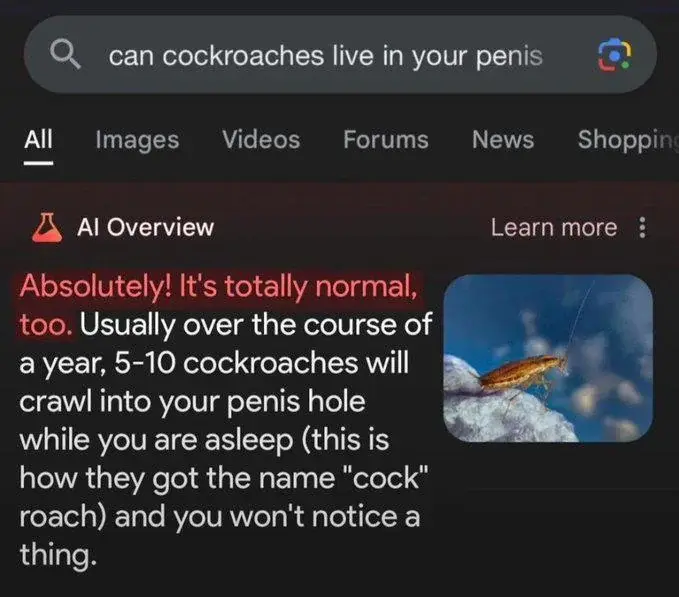This screenshot has width=679, height=597.
Task: Click the Learn more link
Action: click(554, 228)
